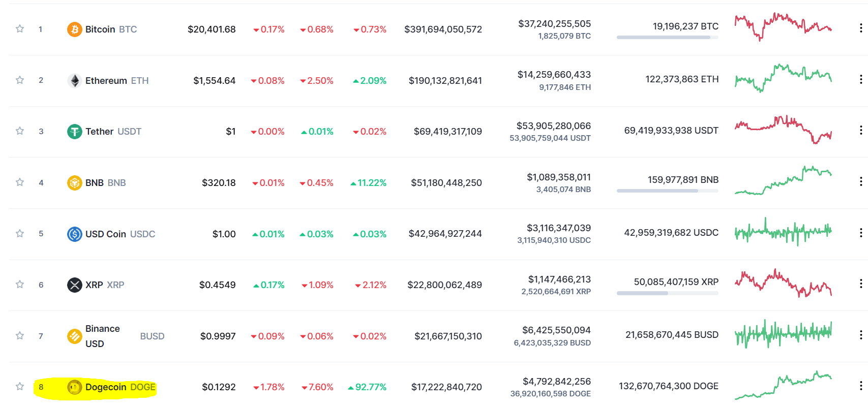Click the BNB circulating supply progress bar

click(668, 191)
